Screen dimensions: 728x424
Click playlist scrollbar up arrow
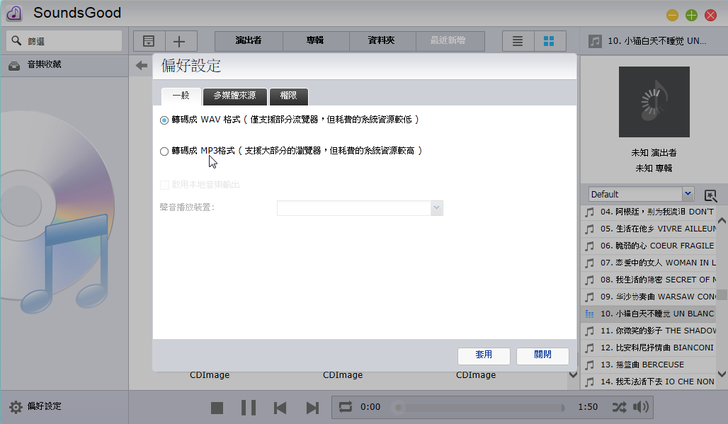coord(722,221)
